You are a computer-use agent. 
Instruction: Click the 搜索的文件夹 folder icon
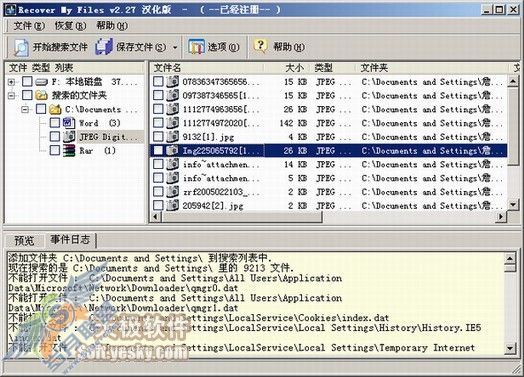pos(42,96)
